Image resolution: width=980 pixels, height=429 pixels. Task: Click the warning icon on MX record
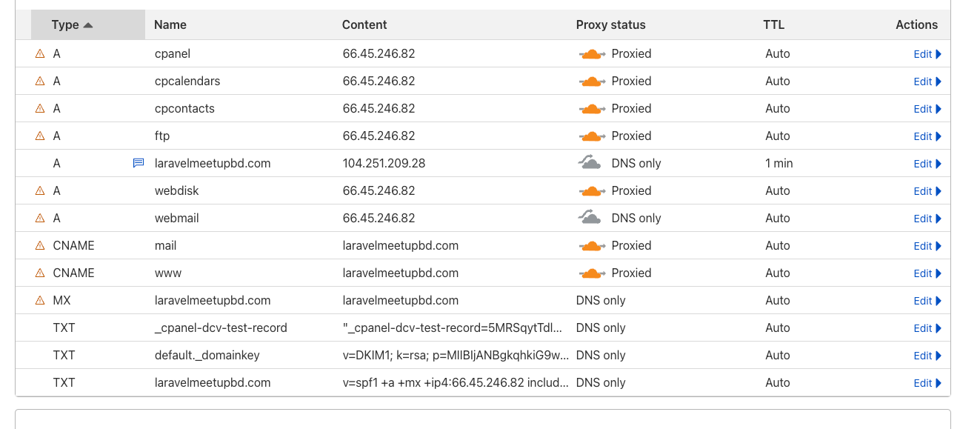[40, 300]
